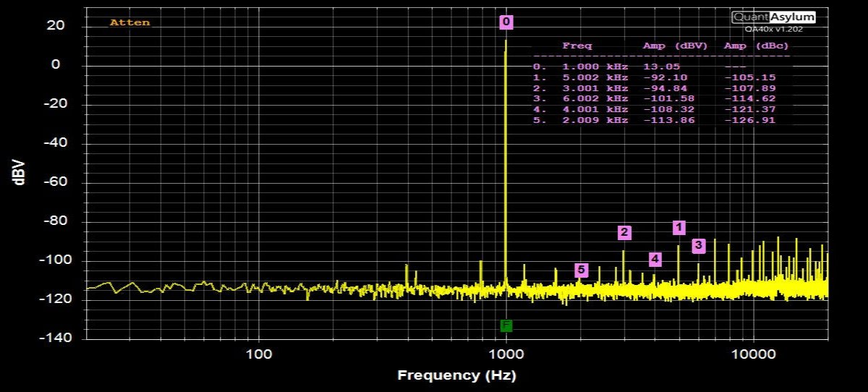Click the pink harmonic marker 3
This screenshot has height=392, width=868.
coord(698,246)
